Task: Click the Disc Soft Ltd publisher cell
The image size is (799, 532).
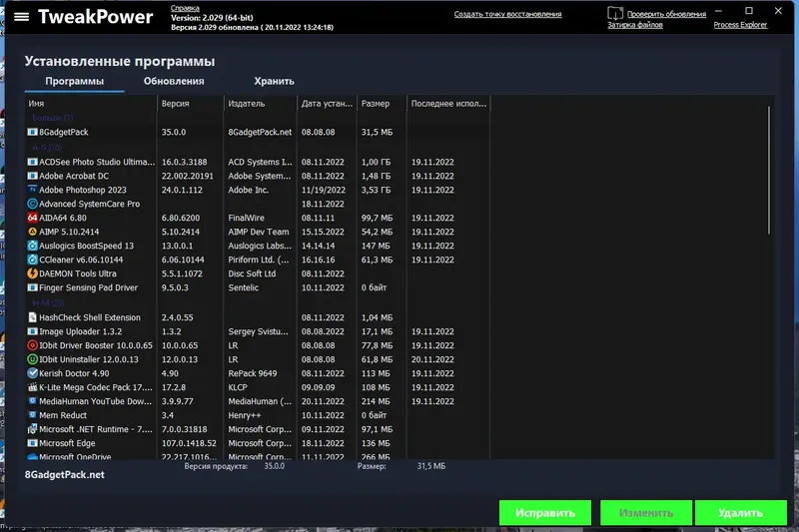Action: [252, 273]
